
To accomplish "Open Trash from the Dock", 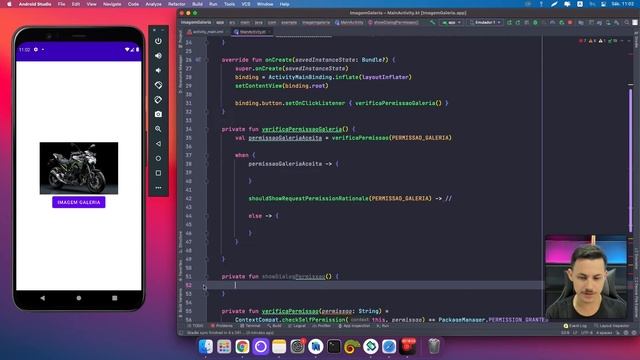I will click(x=434, y=347).
